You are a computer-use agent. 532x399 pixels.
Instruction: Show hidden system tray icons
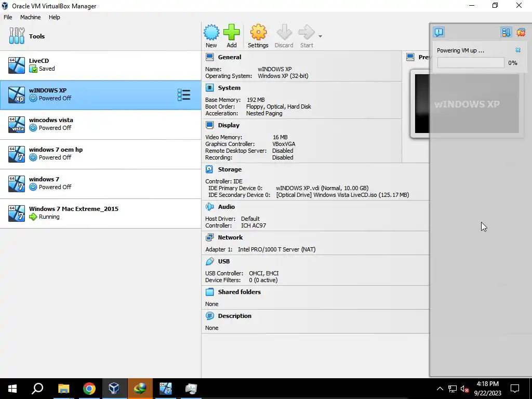point(440,389)
